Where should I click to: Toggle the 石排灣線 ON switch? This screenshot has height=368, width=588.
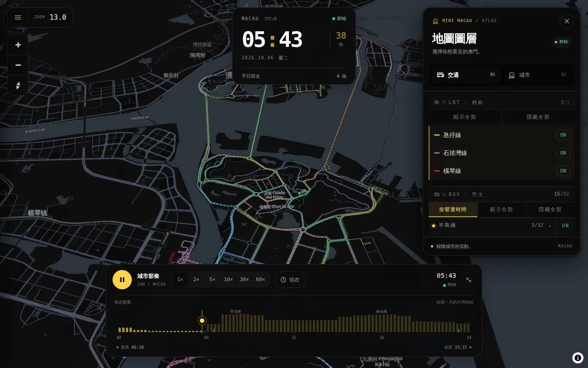coord(563,153)
